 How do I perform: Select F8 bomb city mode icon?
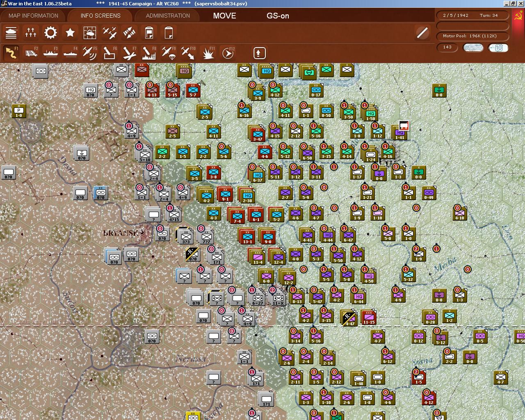pos(149,53)
